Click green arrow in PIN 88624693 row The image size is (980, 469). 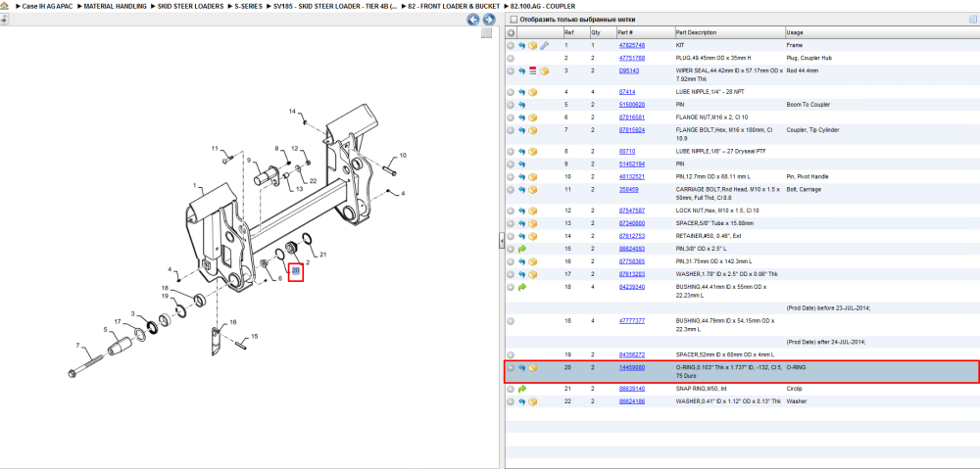coord(522,249)
